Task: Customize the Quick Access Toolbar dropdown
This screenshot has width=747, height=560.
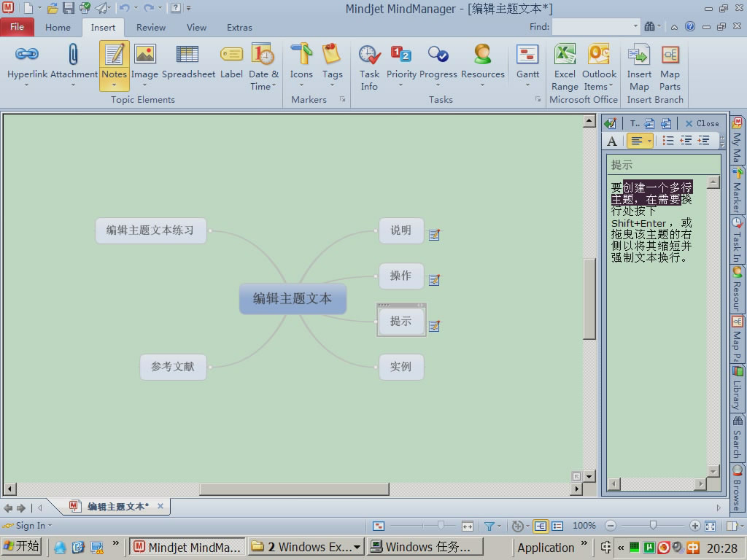Action: (x=189, y=7)
